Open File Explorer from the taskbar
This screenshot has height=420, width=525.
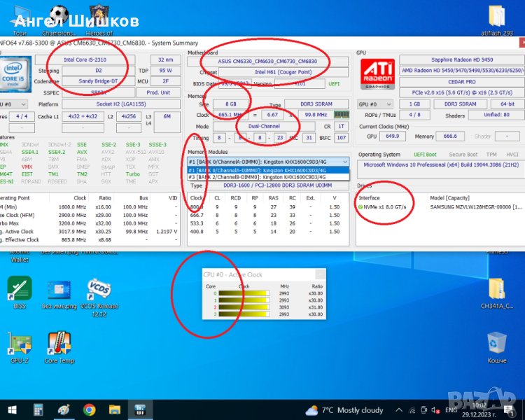click(x=114, y=409)
